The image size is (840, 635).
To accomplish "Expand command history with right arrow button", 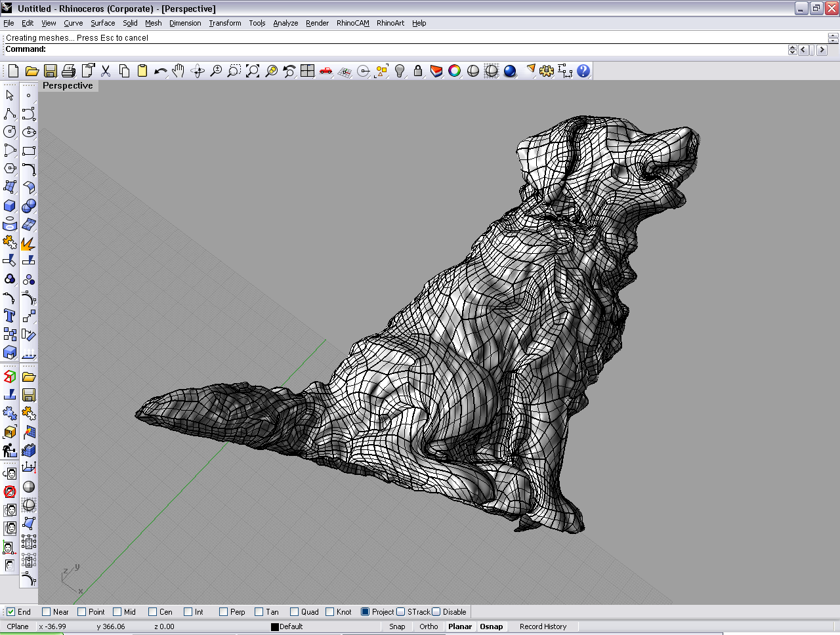I will tap(822, 50).
